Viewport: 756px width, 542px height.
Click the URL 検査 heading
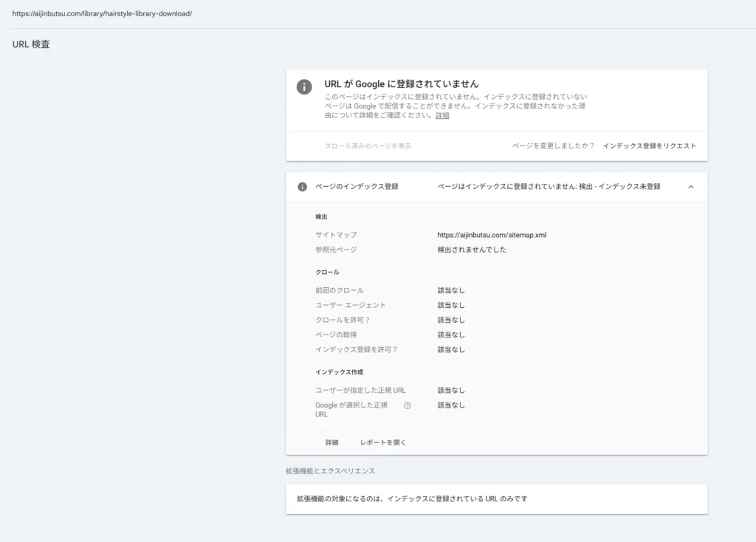(x=31, y=44)
